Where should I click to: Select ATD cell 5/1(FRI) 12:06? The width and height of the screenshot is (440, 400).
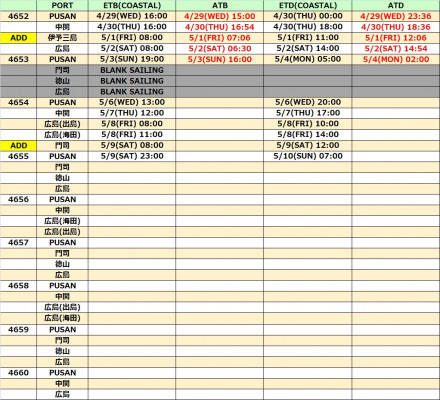[396, 38]
